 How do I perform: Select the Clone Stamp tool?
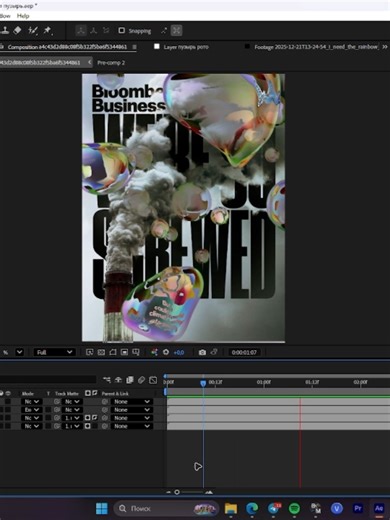[x=5, y=31]
